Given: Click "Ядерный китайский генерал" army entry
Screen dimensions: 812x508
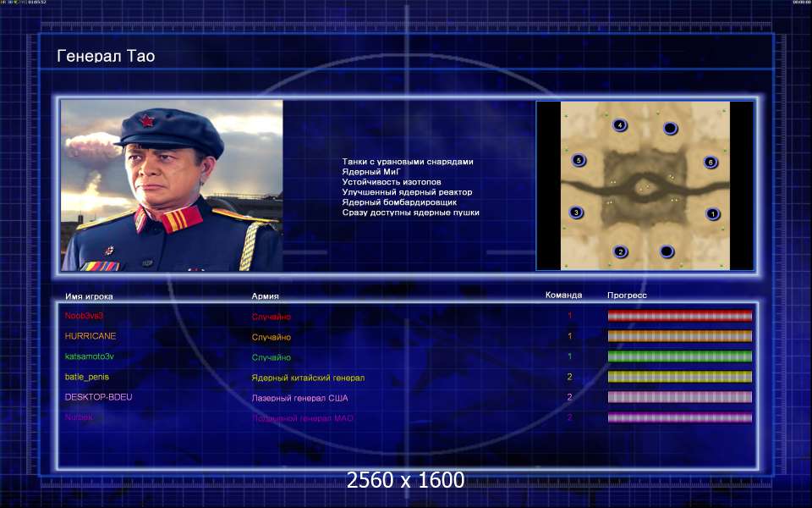Looking at the screenshot, I should pyautogui.click(x=308, y=378).
